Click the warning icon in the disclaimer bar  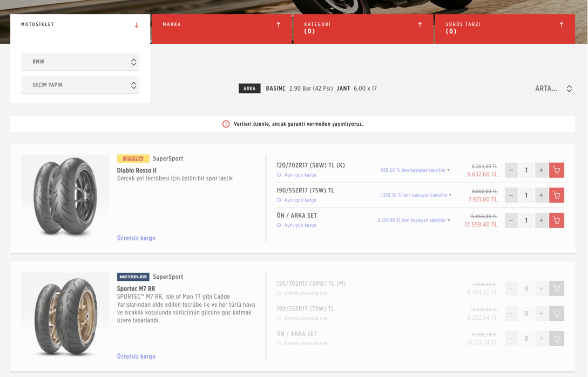(226, 124)
